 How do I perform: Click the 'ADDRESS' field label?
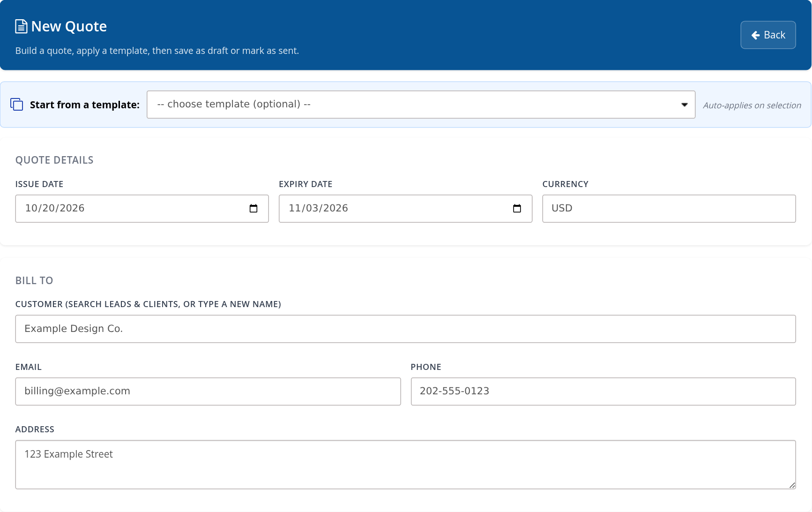(35, 429)
